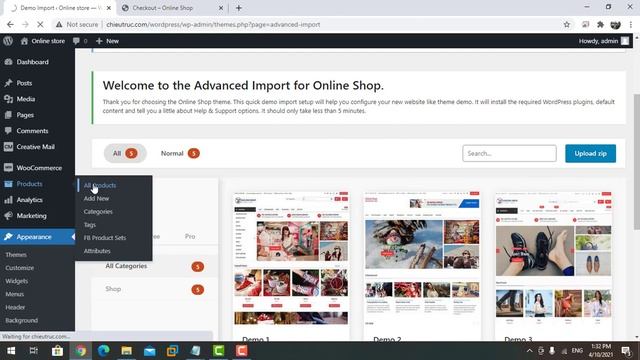Viewport: 640px width, 360px height.
Task: Open Microsoft Store from taskbar
Action: click(57, 351)
